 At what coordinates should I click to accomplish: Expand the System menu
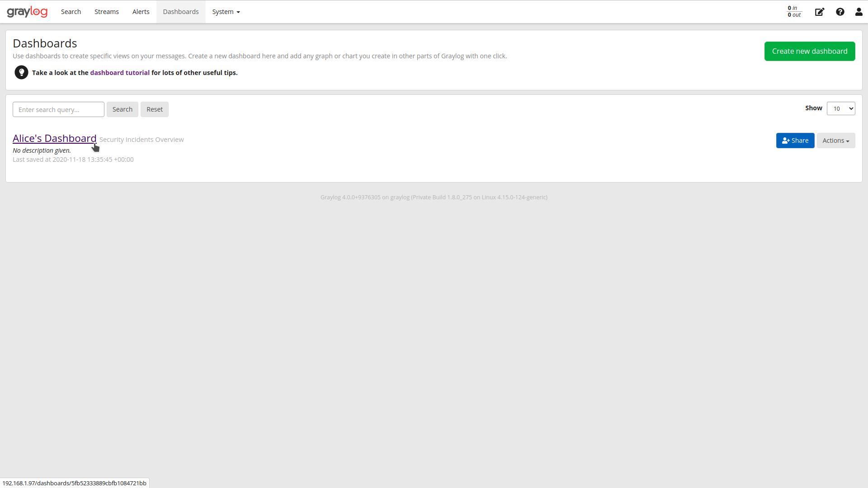coord(226,12)
